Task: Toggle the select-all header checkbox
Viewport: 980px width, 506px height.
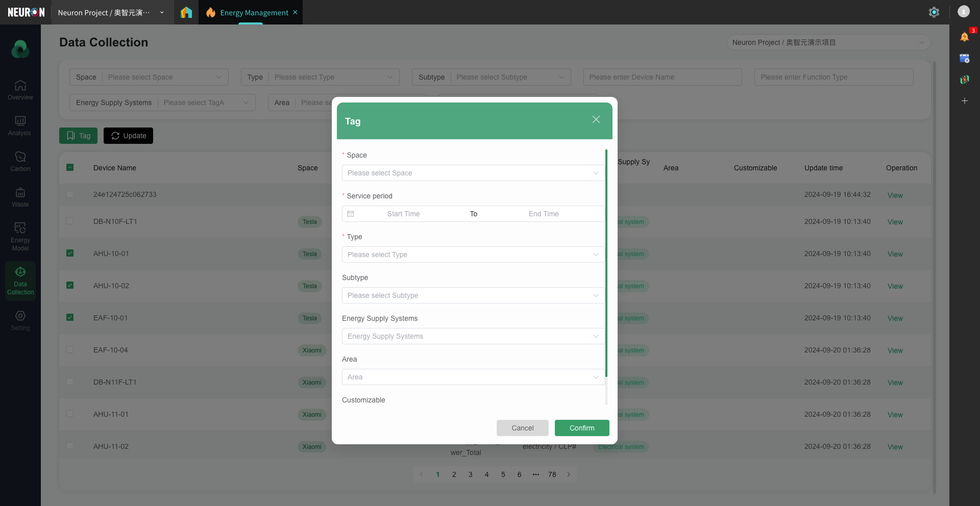Action: 70,168
